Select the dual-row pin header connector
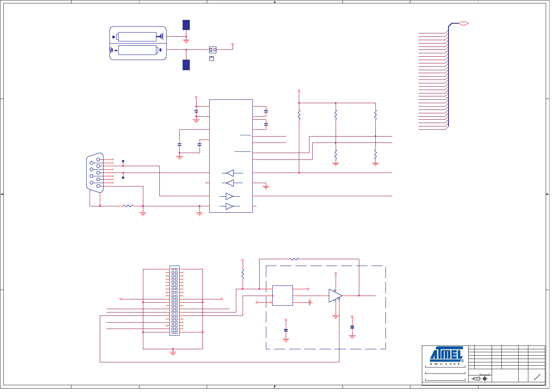Viewport: 555px width, 392px height. point(175,301)
